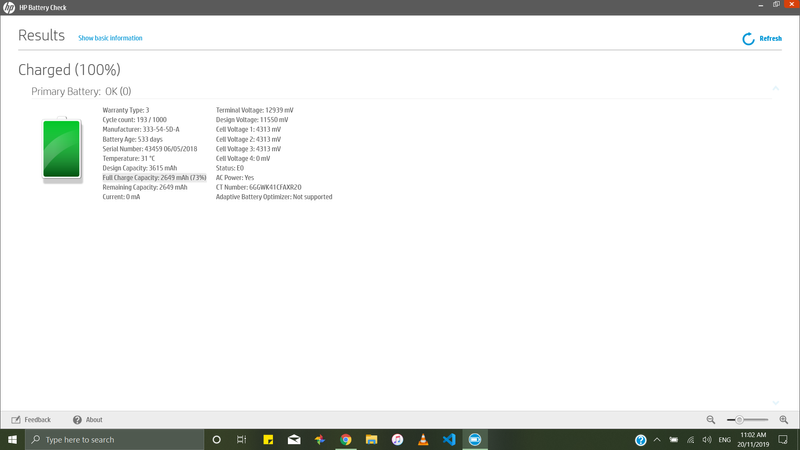Select Status: E0 text
The image size is (800, 450).
pos(230,168)
